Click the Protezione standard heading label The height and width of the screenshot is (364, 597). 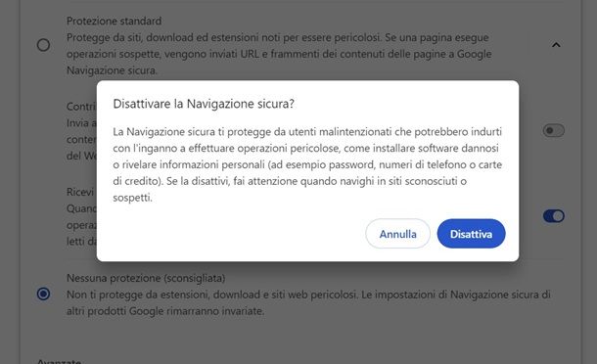pyautogui.click(x=114, y=21)
